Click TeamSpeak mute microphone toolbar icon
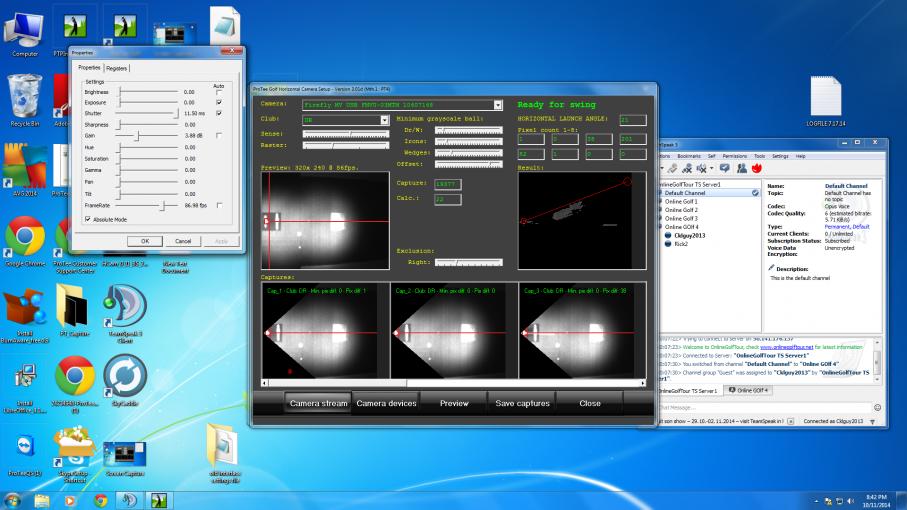Image resolution: width=907 pixels, height=510 pixels. point(687,168)
